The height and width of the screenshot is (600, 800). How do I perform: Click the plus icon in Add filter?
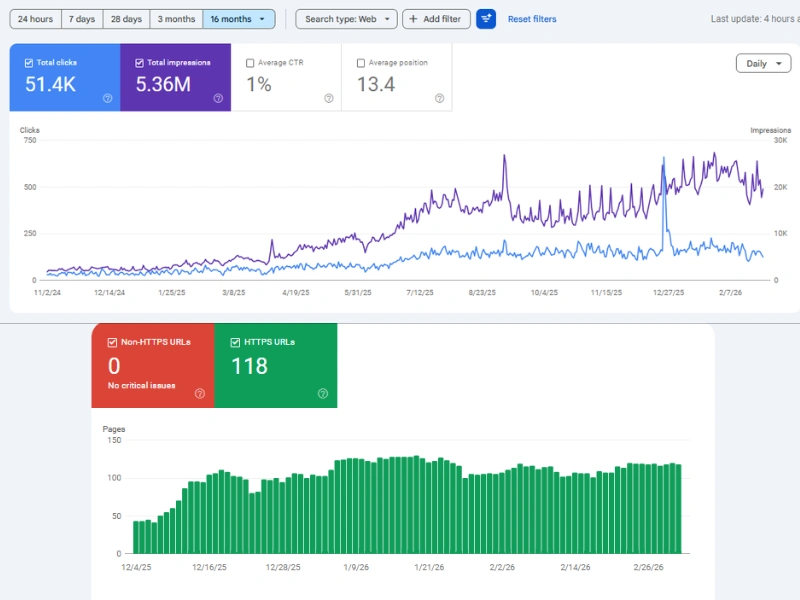413,19
